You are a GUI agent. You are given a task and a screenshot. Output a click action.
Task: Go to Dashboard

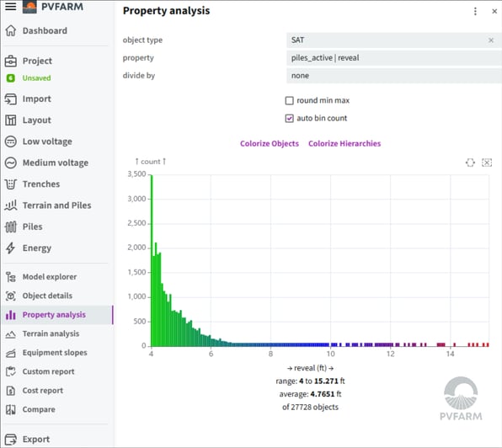point(45,30)
